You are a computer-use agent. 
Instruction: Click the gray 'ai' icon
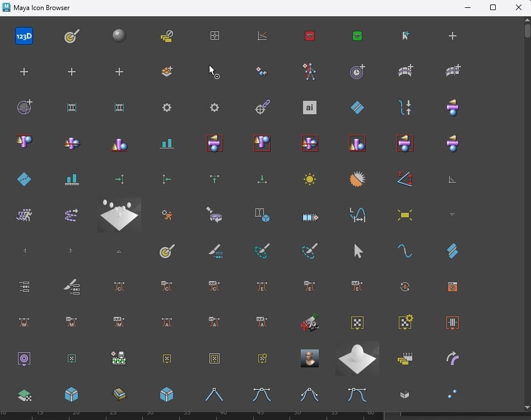coord(310,108)
